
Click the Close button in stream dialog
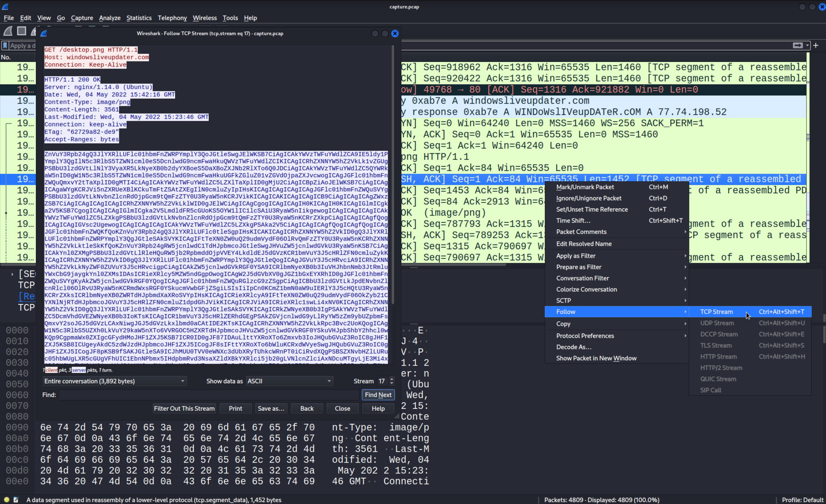point(342,408)
